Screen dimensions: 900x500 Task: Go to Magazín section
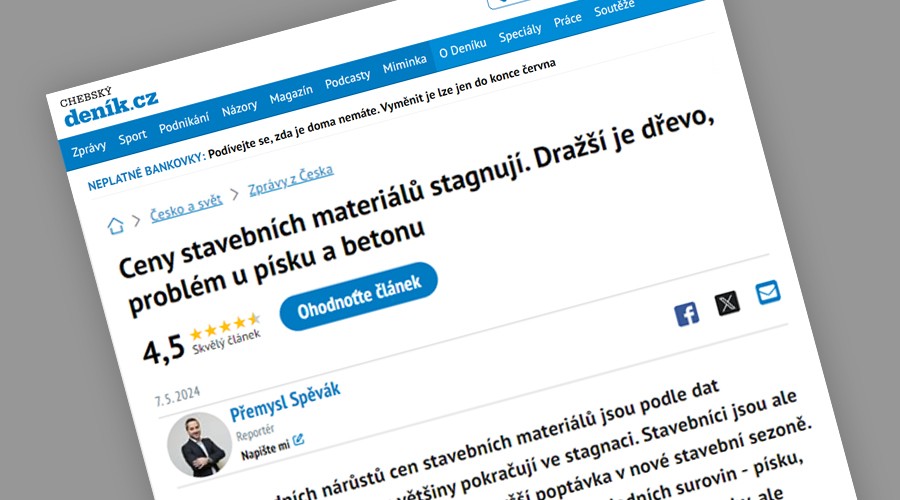coord(291,94)
